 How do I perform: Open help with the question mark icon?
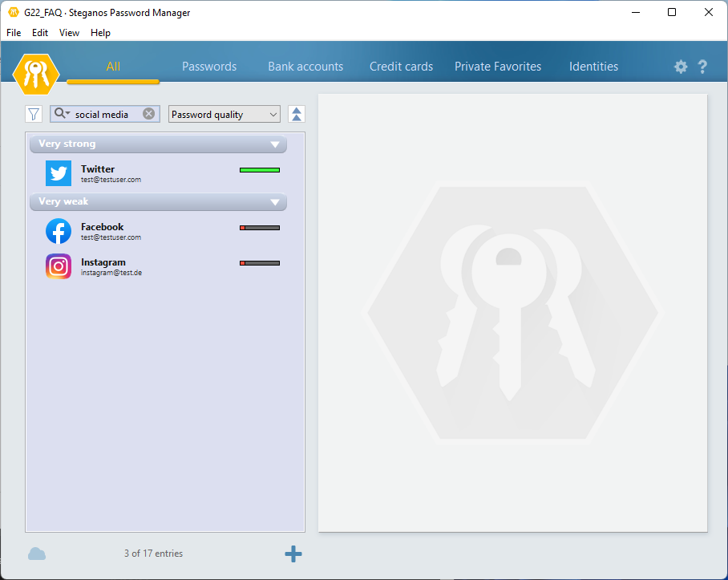tap(702, 67)
